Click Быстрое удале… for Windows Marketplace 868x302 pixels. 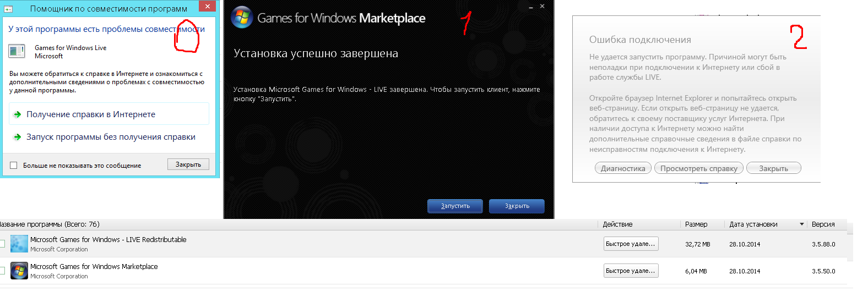coord(631,271)
